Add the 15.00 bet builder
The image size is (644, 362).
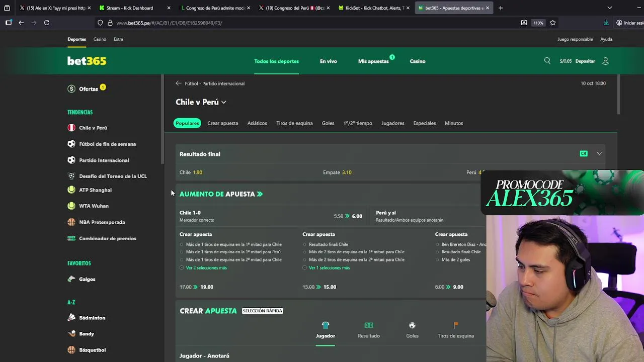(330, 287)
